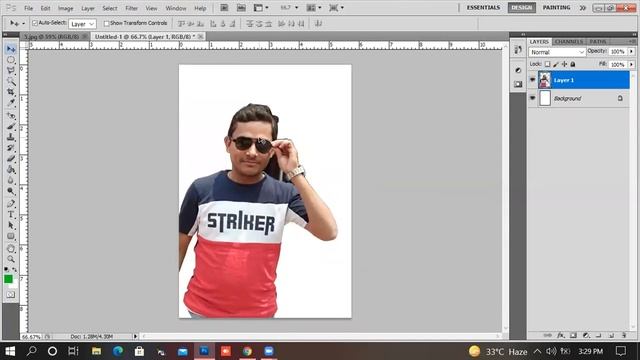This screenshot has height=360, width=640.
Task: Select the Rectangle shape tool
Action: pyautogui.click(x=11, y=236)
